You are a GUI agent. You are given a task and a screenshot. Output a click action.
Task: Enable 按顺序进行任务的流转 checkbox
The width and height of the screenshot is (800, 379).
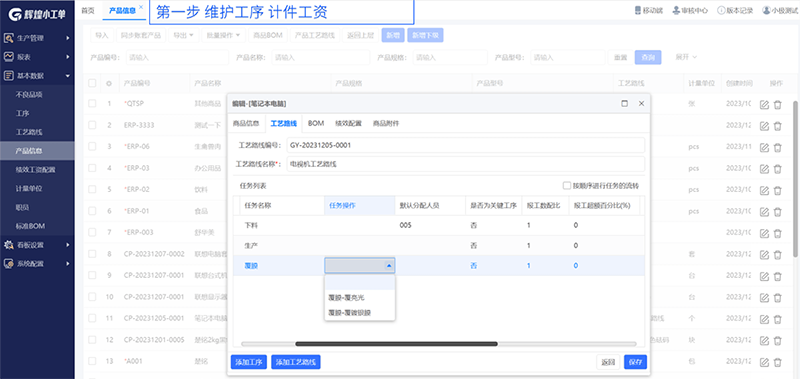(x=566, y=186)
